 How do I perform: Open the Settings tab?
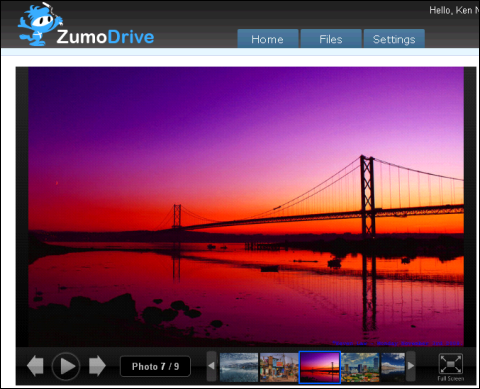click(394, 39)
